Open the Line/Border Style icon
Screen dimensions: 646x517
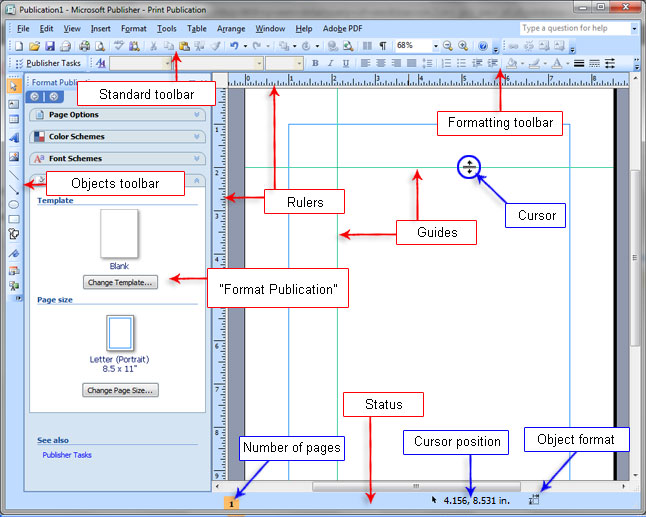click(x=579, y=63)
